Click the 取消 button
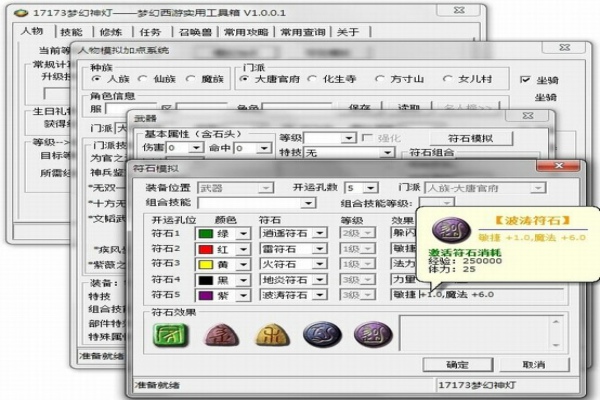600x400 pixels. click(x=534, y=365)
